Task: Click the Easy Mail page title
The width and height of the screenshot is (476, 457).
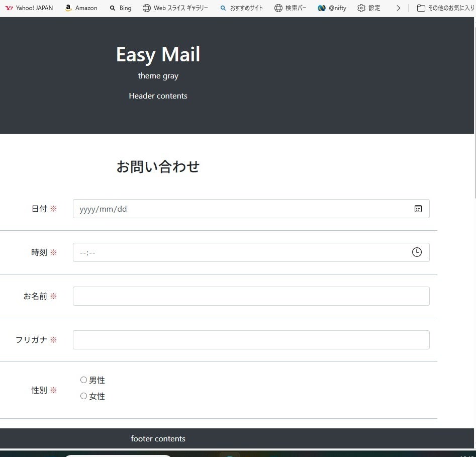Action: pos(158,55)
